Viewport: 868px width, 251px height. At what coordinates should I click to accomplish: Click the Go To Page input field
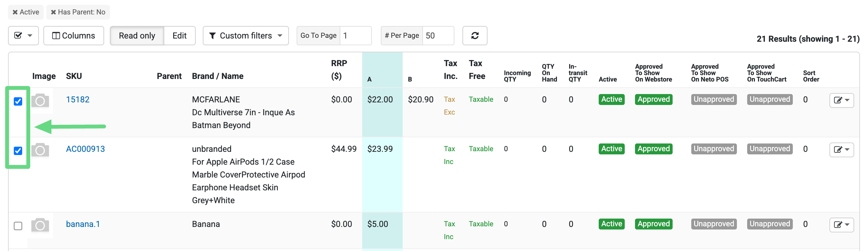(355, 36)
